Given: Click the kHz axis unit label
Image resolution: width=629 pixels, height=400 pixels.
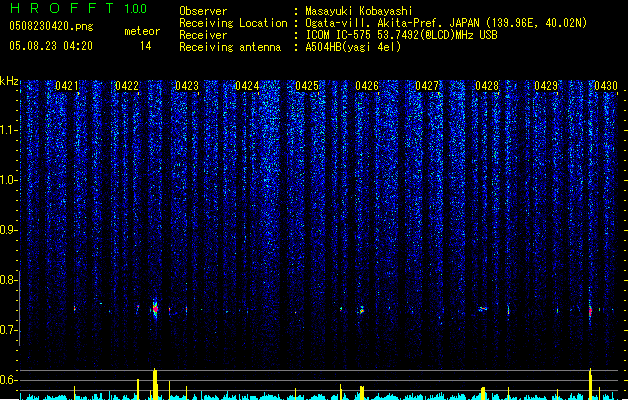Looking at the screenshot, I should (x=9, y=82).
